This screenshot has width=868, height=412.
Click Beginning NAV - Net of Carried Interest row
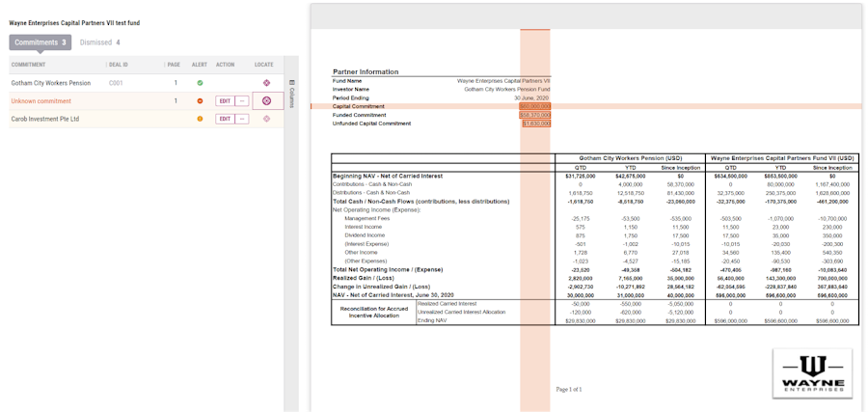(x=388, y=177)
